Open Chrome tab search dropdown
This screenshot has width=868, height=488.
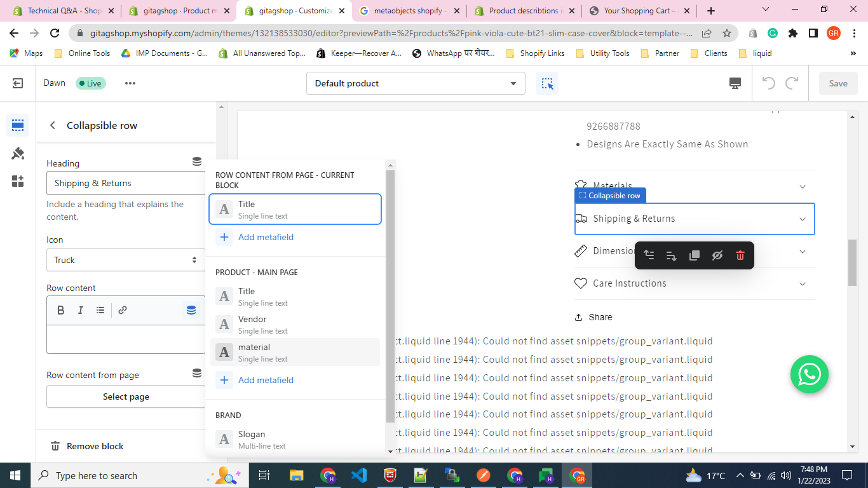[765, 10]
